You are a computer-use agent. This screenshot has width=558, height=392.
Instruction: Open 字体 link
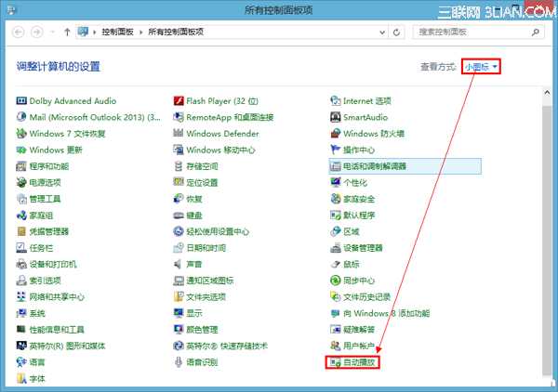37,379
